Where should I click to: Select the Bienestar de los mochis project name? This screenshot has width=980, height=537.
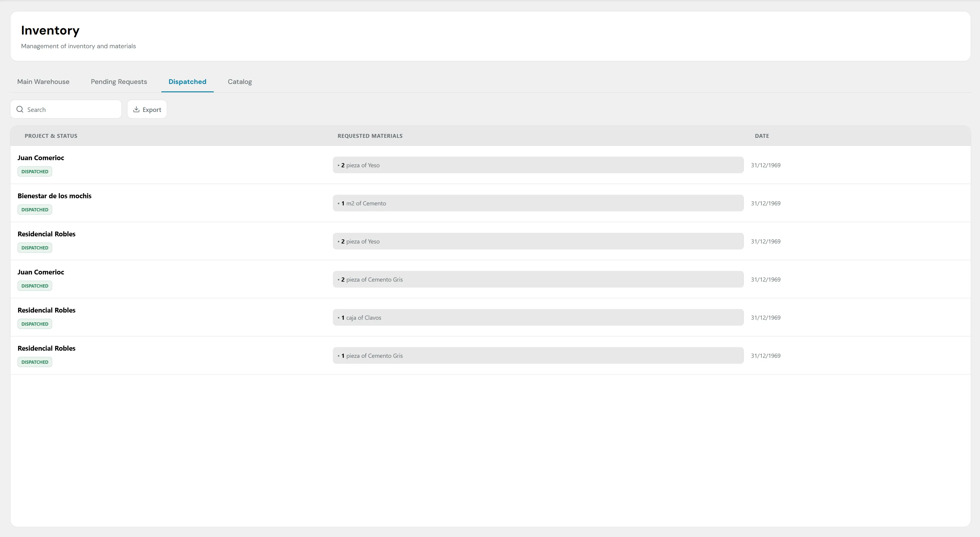[x=54, y=196]
